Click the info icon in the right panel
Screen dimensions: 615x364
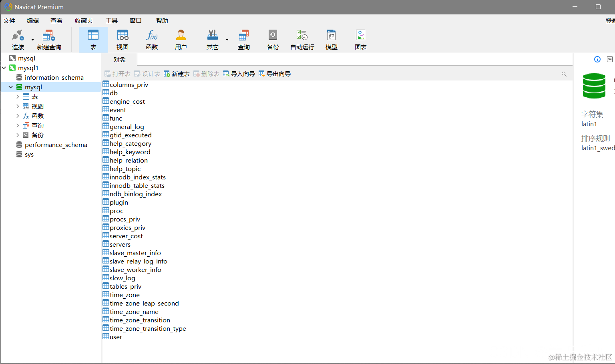pos(597,59)
